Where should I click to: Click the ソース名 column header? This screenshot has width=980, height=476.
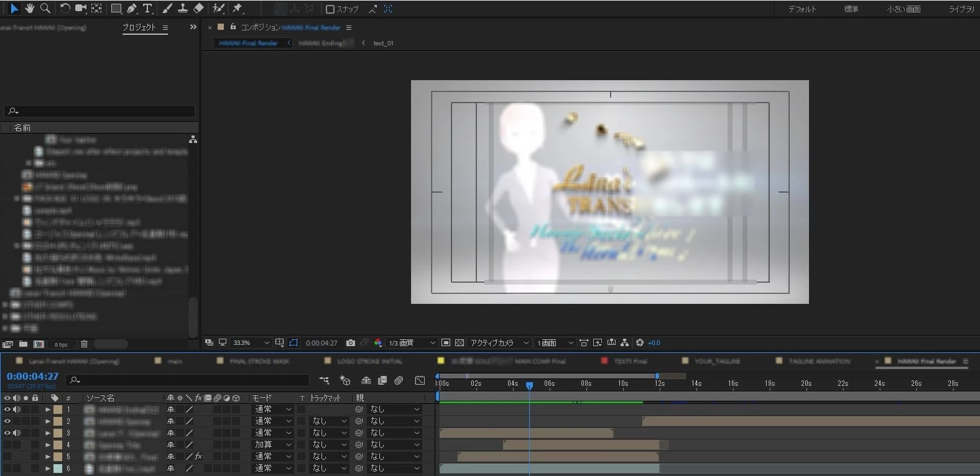point(100,398)
